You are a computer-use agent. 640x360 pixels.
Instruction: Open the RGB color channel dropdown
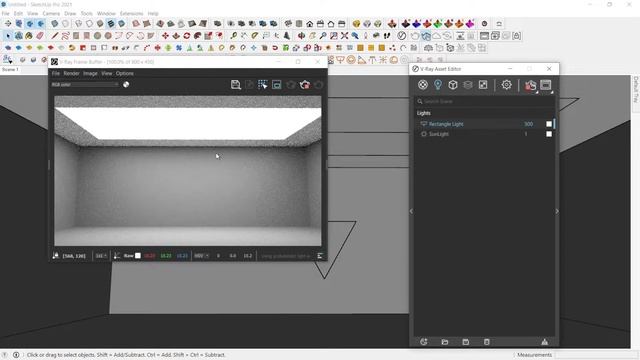[85, 84]
